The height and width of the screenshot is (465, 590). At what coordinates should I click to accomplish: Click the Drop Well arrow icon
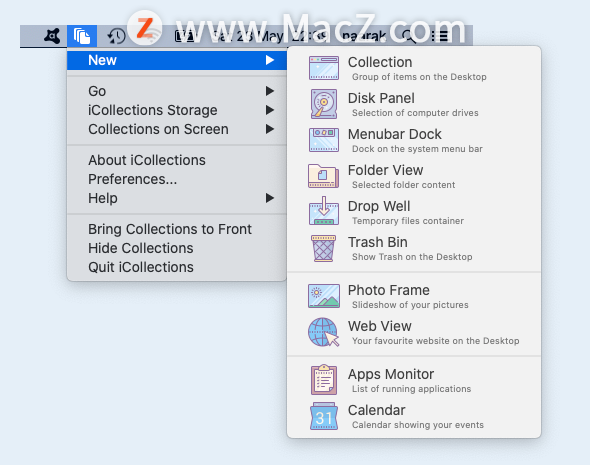click(324, 211)
